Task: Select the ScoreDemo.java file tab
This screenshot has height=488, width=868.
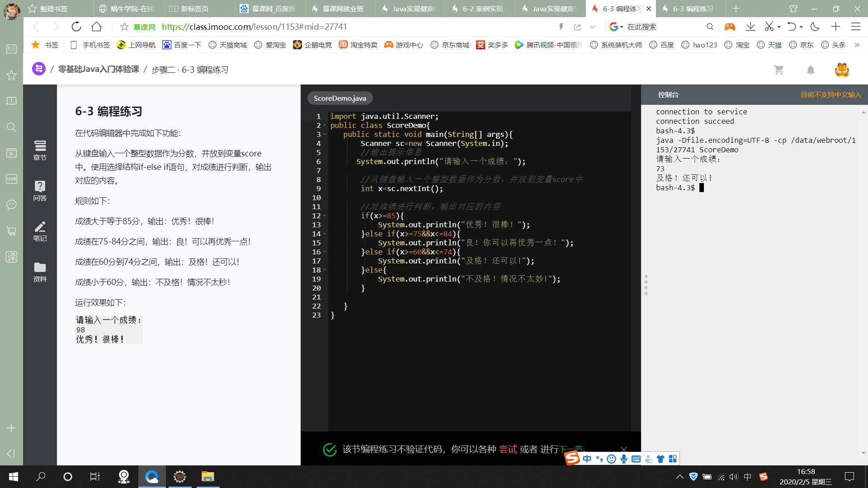Action: pyautogui.click(x=340, y=98)
